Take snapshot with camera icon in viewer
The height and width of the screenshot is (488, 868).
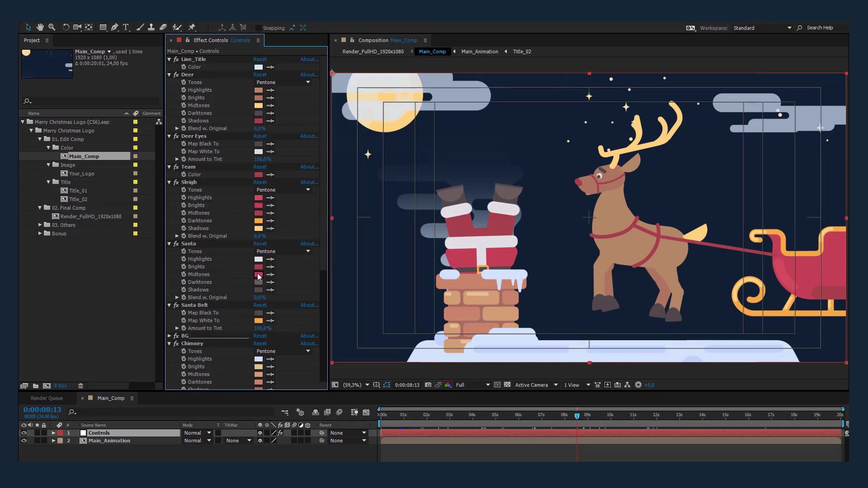pyautogui.click(x=428, y=385)
